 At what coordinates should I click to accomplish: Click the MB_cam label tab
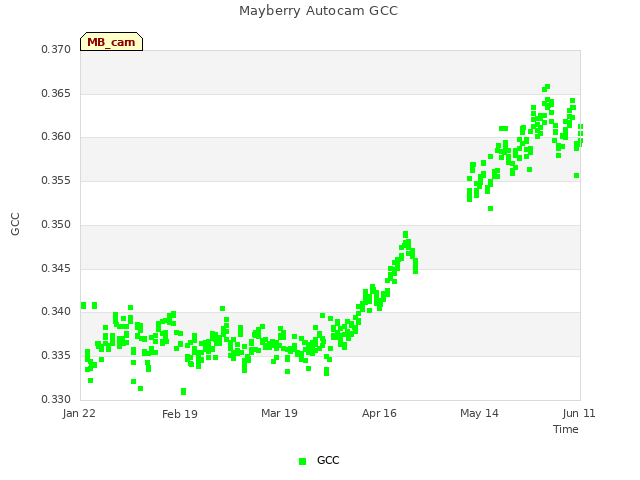pyautogui.click(x=111, y=42)
